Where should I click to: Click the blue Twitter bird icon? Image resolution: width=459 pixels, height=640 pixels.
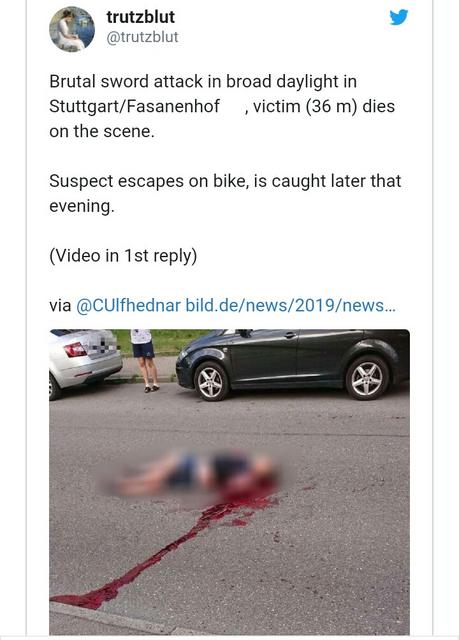(399, 17)
